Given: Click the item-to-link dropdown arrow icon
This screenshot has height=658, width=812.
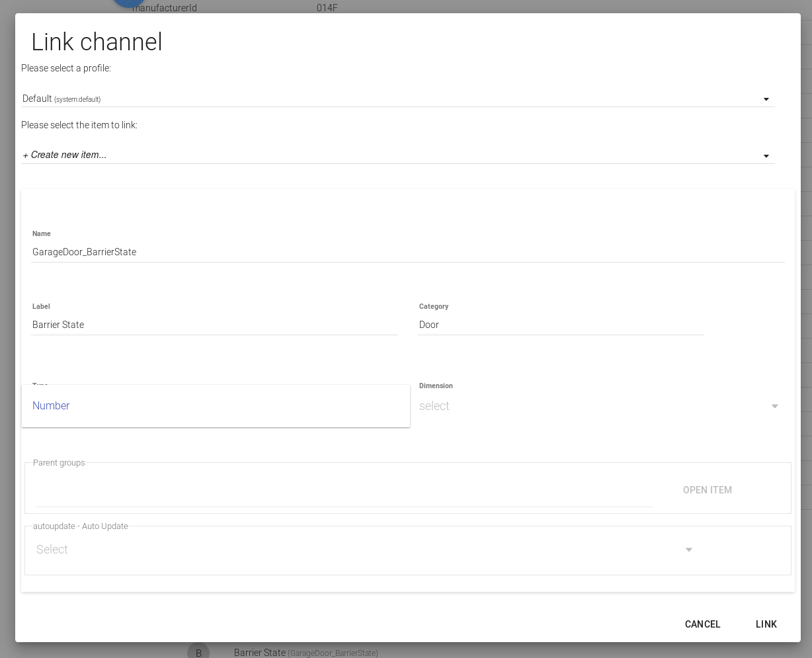Looking at the screenshot, I should pyautogui.click(x=766, y=156).
